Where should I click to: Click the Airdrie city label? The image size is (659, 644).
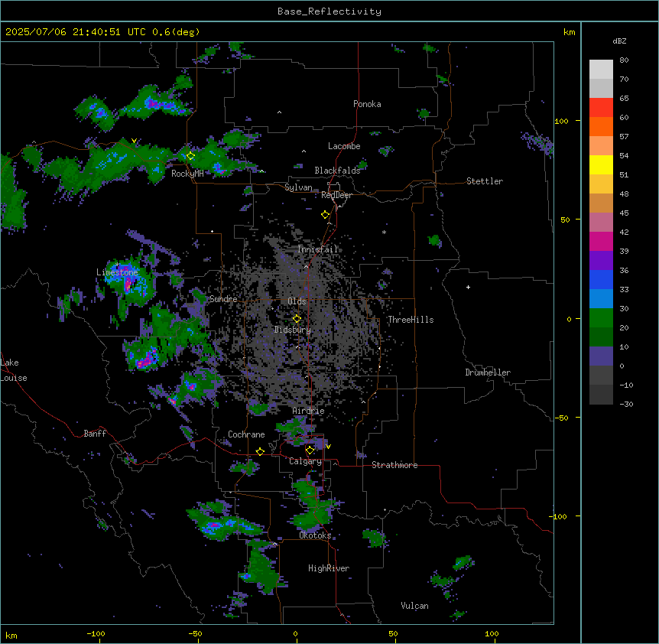click(309, 411)
